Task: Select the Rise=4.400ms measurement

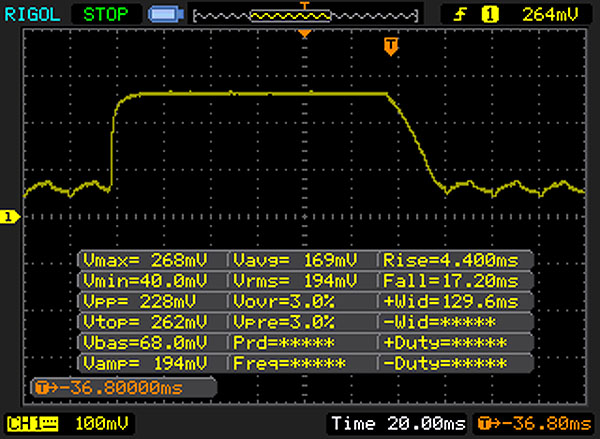Action: (453, 258)
